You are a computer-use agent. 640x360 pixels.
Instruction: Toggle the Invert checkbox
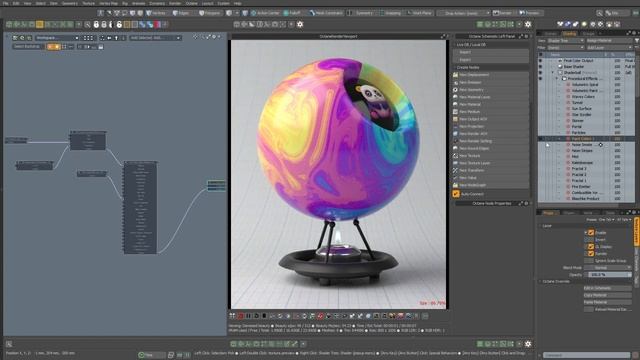591,240
